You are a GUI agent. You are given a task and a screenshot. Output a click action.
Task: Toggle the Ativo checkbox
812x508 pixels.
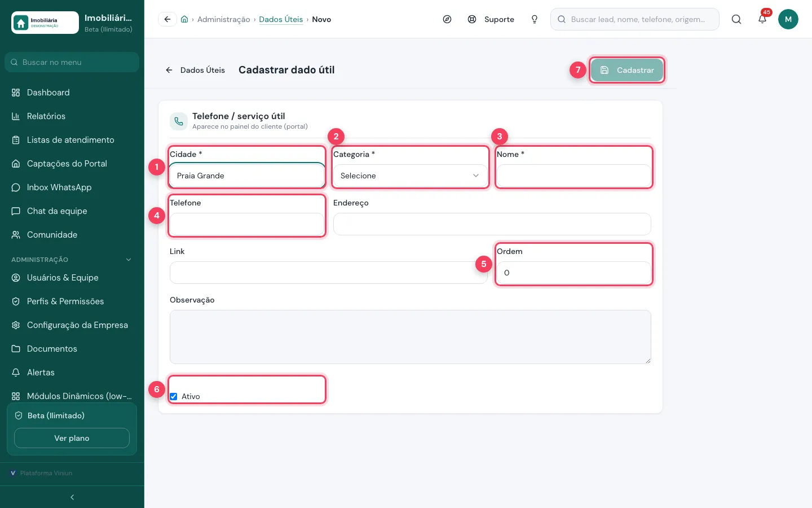(174, 396)
